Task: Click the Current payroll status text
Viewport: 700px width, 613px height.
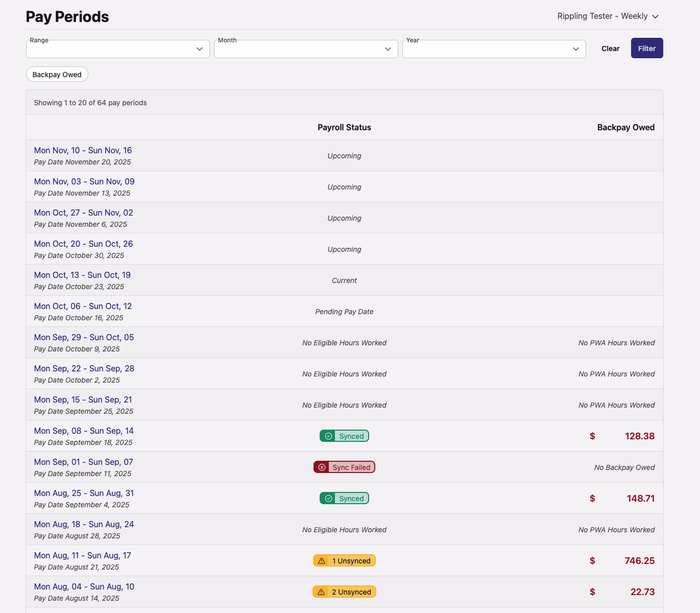Action: (x=344, y=280)
